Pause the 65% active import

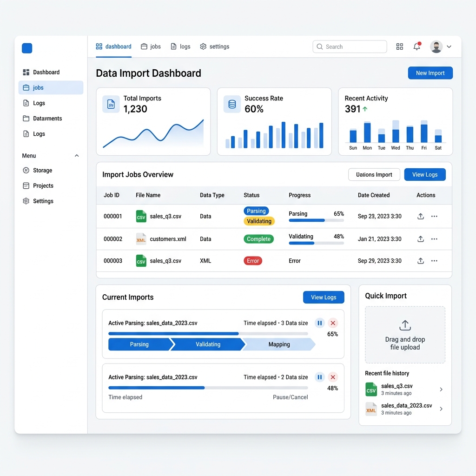319,323
